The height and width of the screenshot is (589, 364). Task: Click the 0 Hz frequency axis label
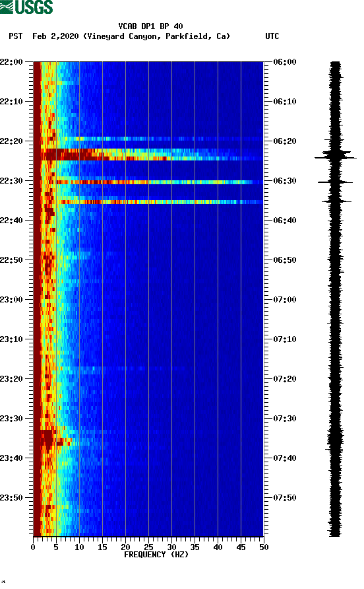[x=33, y=547]
